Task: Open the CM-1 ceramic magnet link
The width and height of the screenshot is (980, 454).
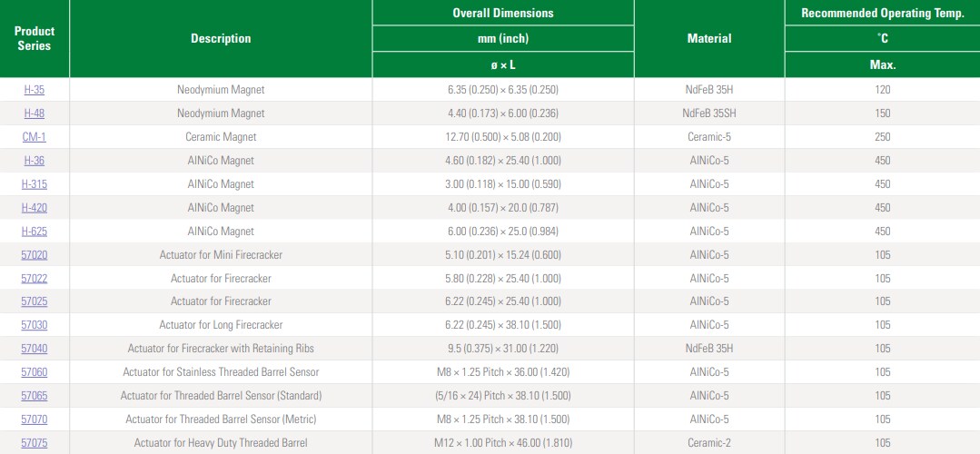Action: point(34,137)
